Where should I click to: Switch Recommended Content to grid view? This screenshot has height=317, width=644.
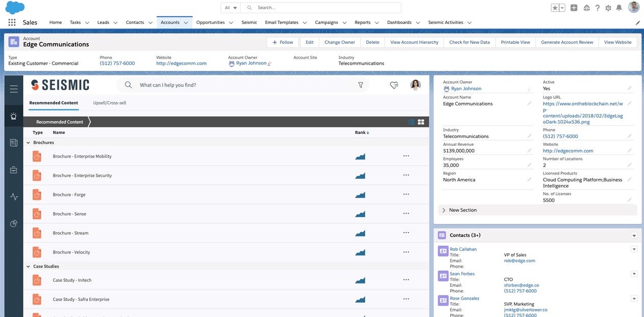[421, 122]
